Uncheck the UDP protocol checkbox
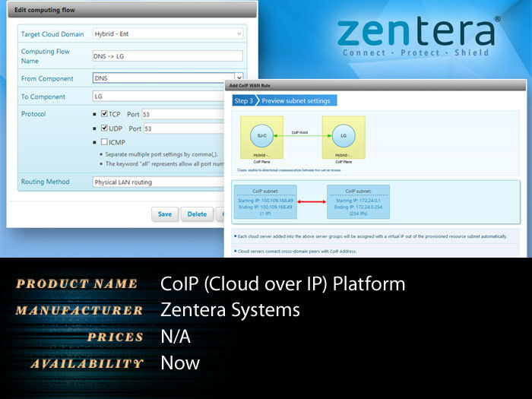The image size is (532, 399). click(x=105, y=128)
